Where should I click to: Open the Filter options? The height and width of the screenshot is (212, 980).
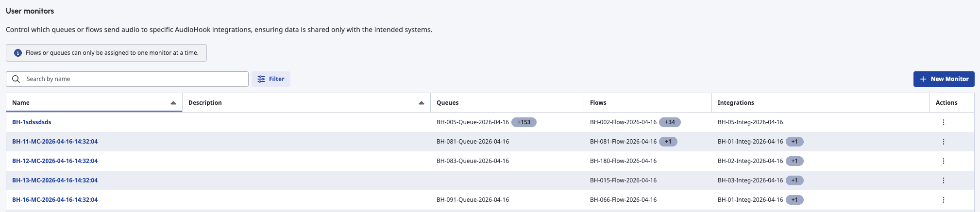pyautogui.click(x=271, y=79)
